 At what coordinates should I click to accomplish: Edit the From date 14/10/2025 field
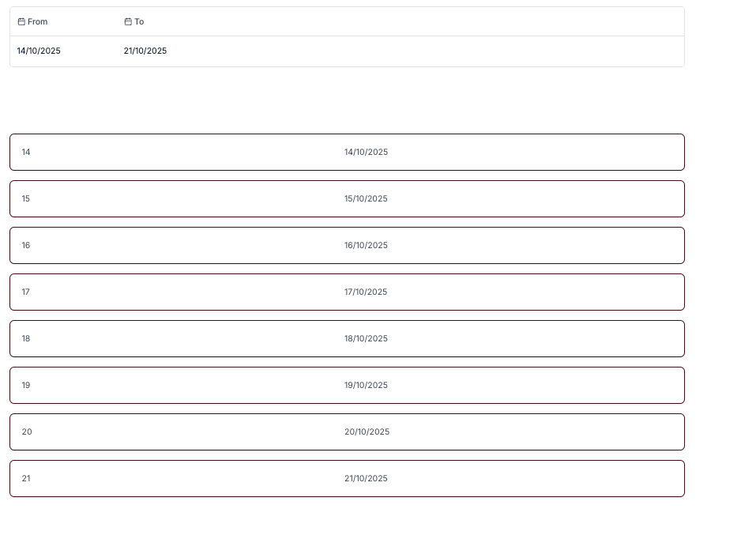pyautogui.click(x=39, y=51)
